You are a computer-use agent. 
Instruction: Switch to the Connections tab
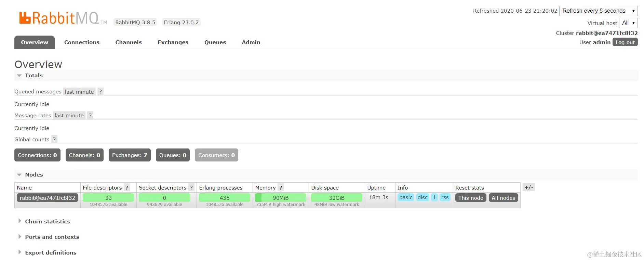[82, 42]
